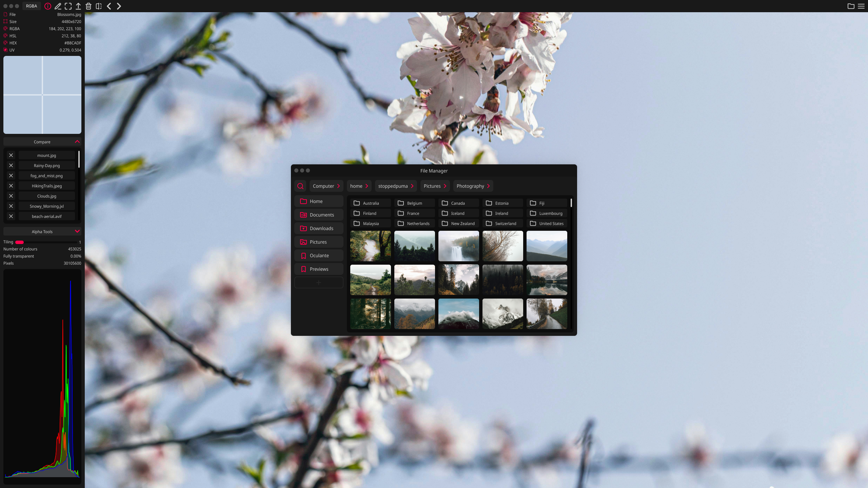Export the image via the upload arrow icon

78,6
